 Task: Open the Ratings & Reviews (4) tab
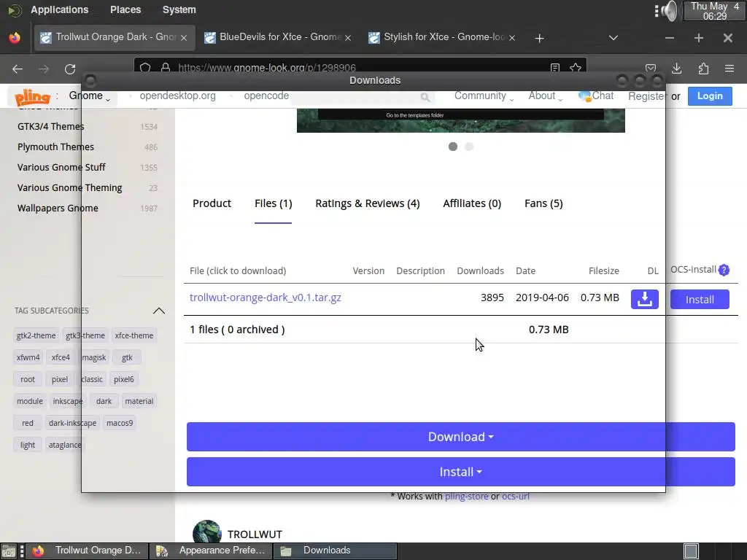(x=368, y=204)
